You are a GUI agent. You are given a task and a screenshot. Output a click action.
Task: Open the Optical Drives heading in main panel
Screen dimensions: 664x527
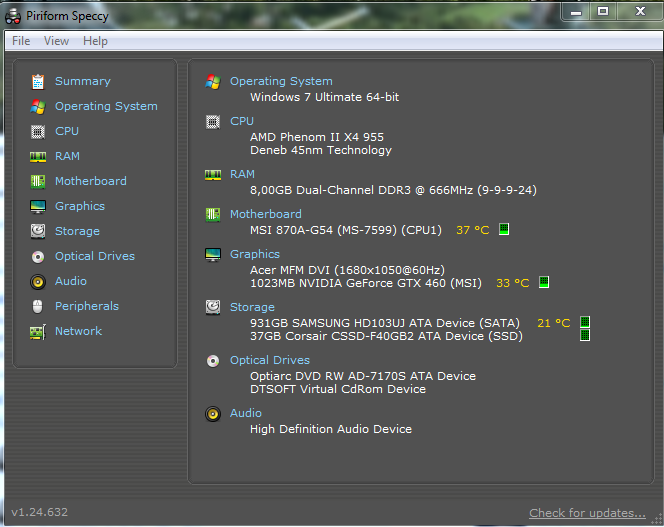[x=270, y=360]
